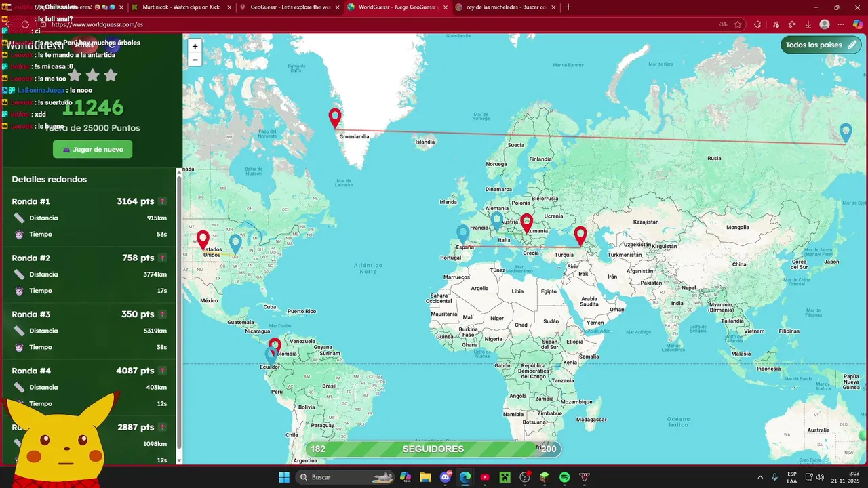Close the Martinicok Kick tab

(228, 7)
